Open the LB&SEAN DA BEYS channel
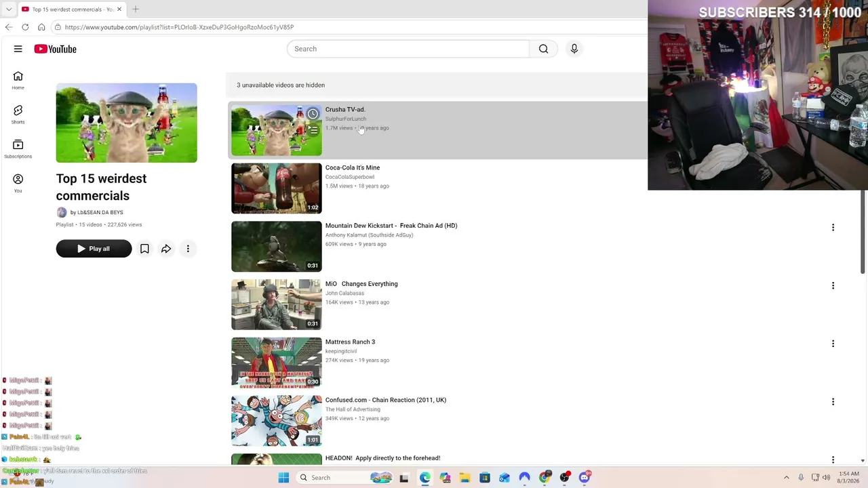The height and width of the screenshot is (488, 868). pos(100,212)
